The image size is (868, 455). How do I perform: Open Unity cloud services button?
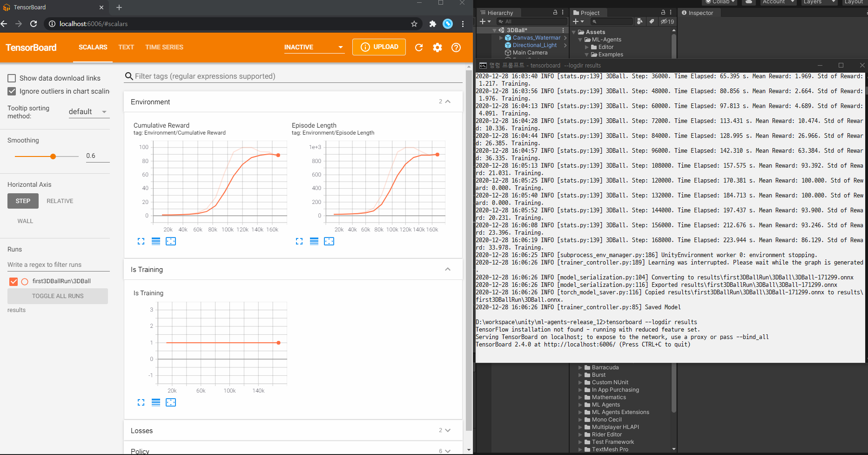pos(748,2)
